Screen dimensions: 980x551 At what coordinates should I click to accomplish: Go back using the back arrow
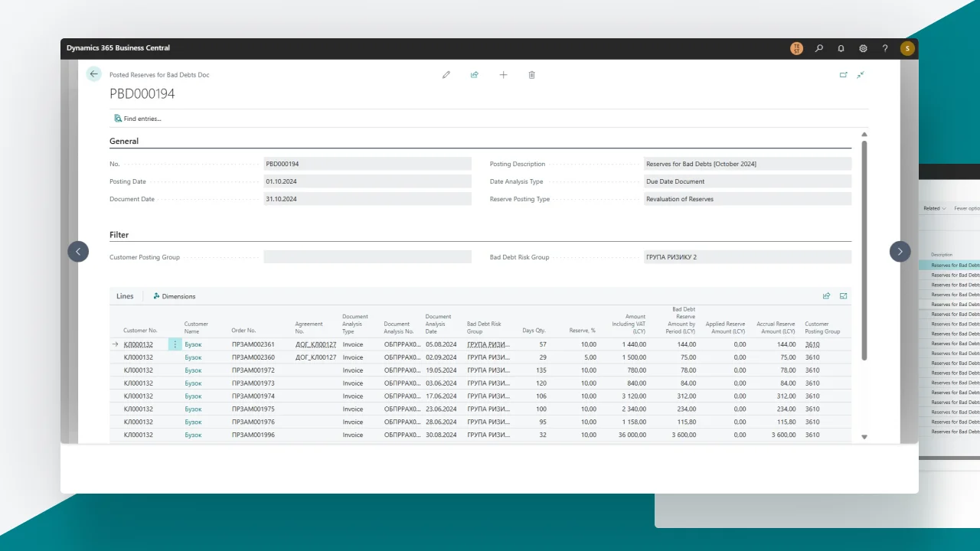tap(93, 73)
